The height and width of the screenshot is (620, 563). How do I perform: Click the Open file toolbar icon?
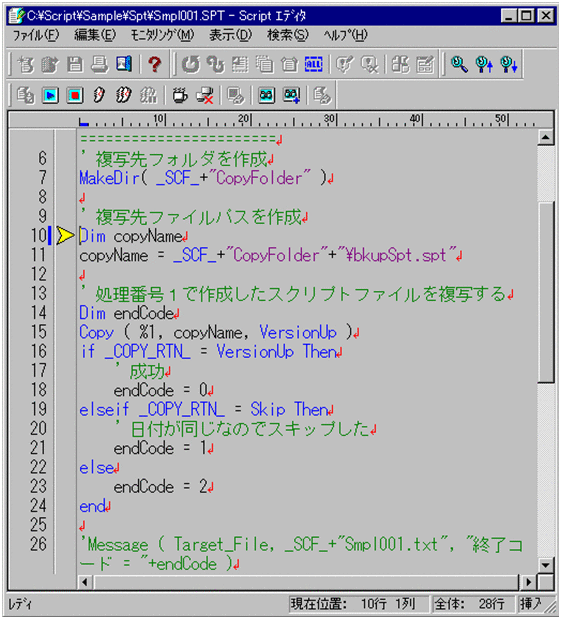click(50, 64)
